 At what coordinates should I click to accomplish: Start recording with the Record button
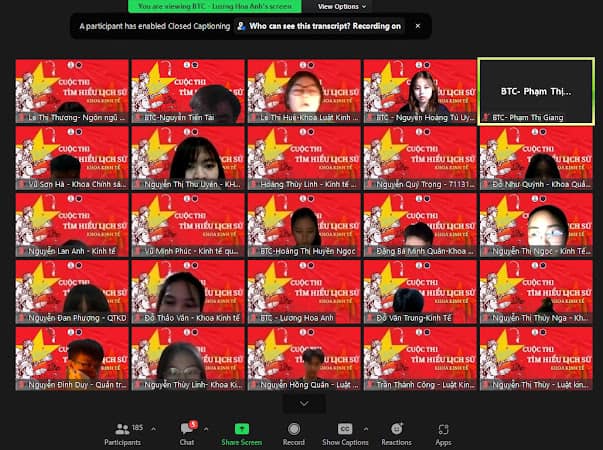[x=293, y=430]
